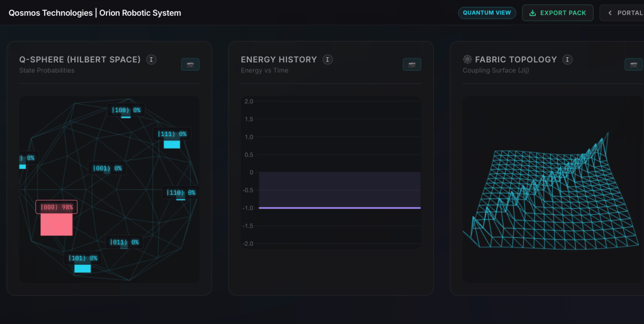Viewport: 644px width, 324px height.
Task: Click the red |000⟩ probability bar
Action: click(x=57, y=224)
